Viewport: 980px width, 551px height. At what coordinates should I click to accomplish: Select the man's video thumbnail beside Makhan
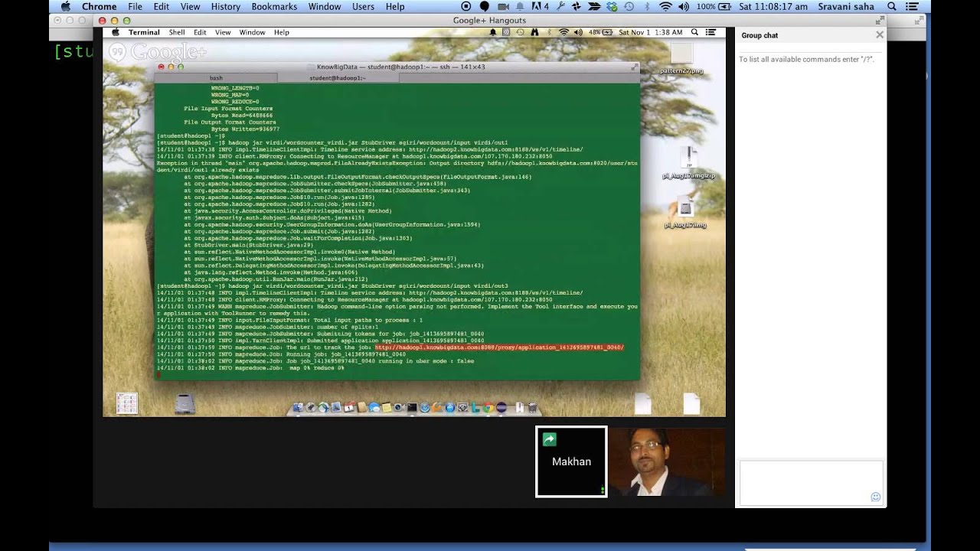tap(667, 461)
